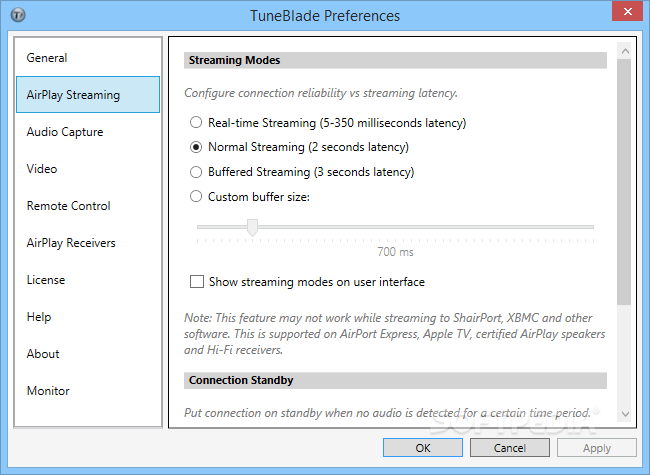Click the Apply button
650x475 pixels.
coord(597,448)
